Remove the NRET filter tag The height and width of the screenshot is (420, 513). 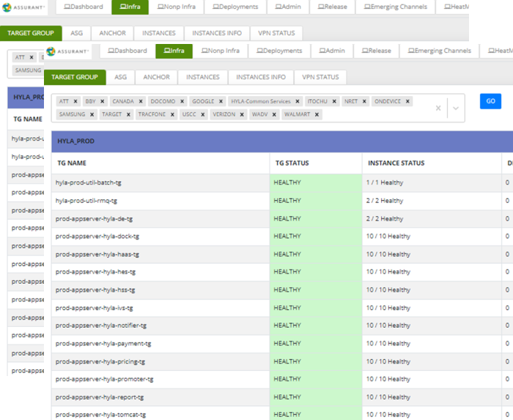(364, 101)
